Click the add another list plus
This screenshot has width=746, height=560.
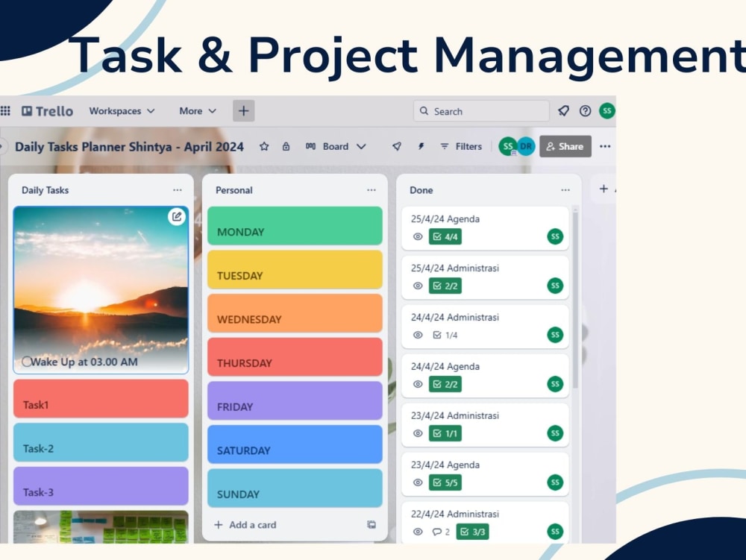coord(604,189)
